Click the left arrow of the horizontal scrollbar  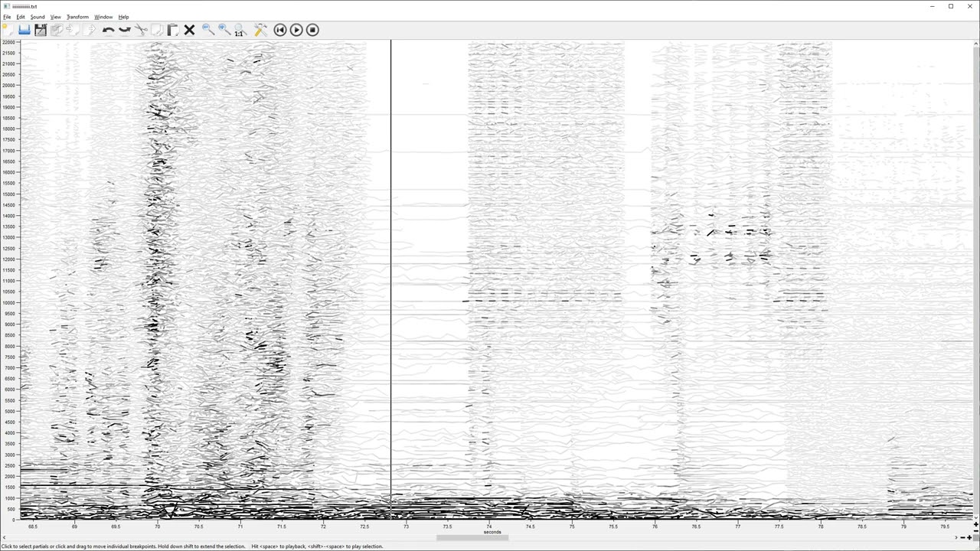(x=3, y=537)
